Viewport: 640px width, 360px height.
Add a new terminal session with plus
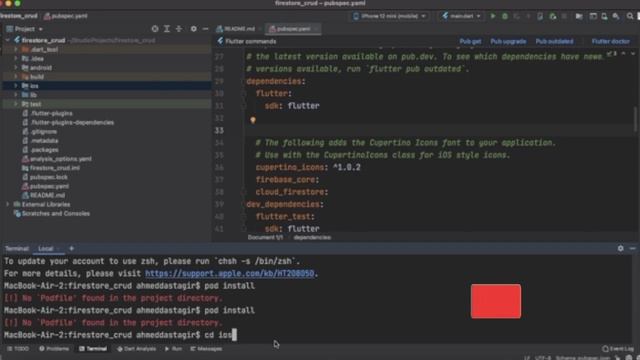71,248
